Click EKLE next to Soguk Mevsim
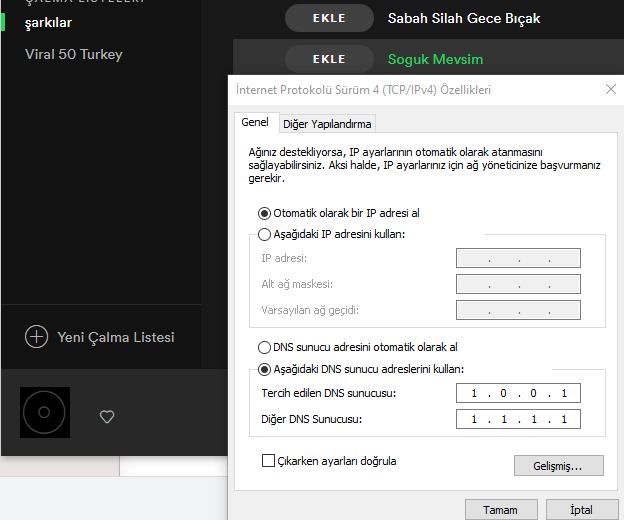Screen dimensions: 624x520 (329, 59)
